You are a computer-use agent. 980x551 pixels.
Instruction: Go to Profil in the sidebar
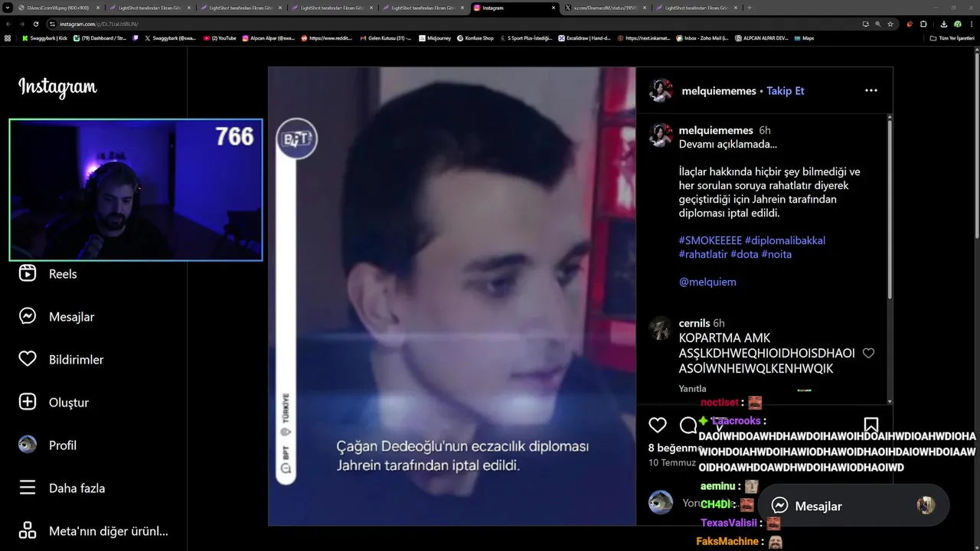tap(47, 445)
